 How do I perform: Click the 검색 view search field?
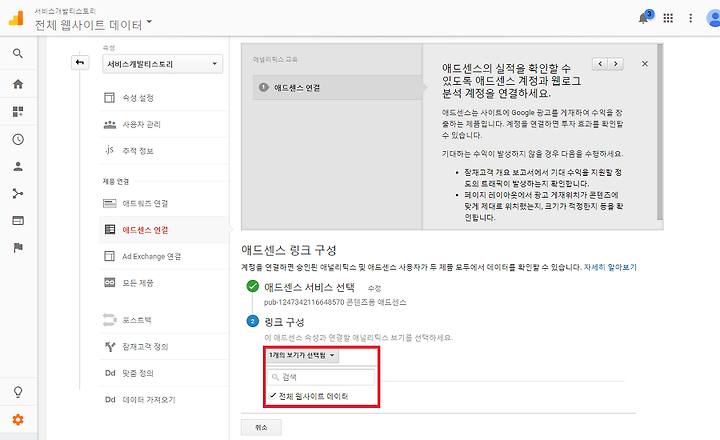tap(321, 377)
